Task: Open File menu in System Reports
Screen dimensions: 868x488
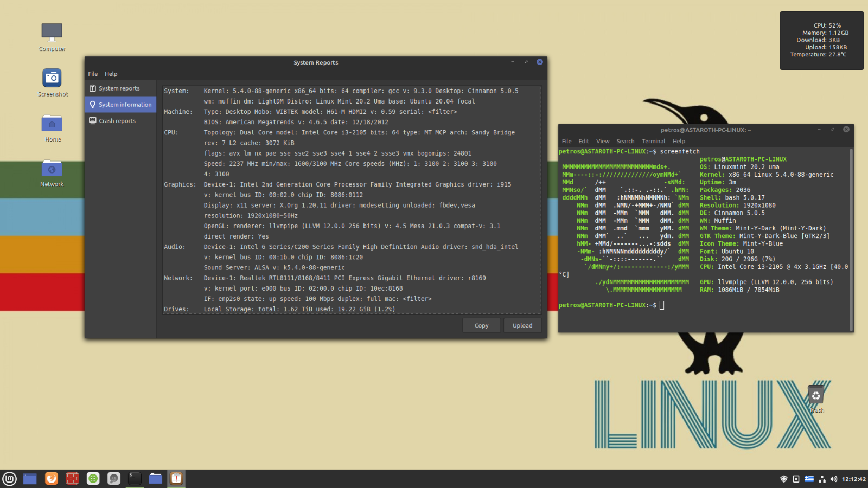Action: (93, 74)
